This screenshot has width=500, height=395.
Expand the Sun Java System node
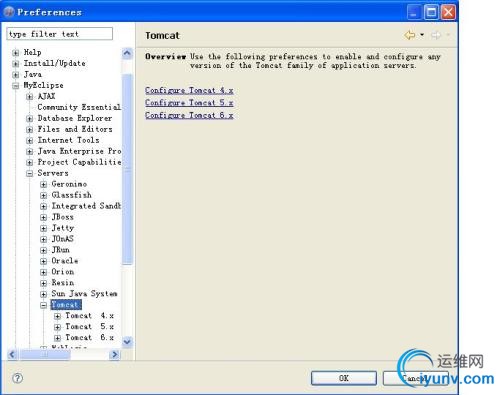43,294
